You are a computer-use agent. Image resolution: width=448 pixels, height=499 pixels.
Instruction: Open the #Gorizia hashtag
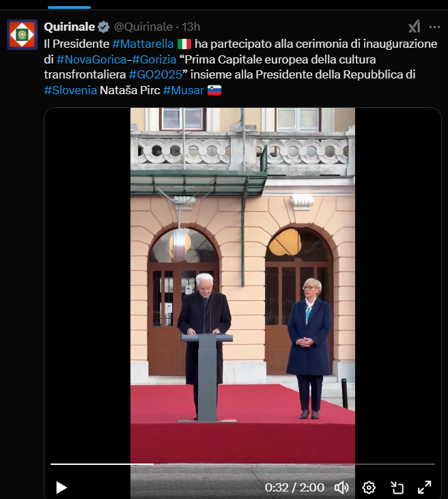click(x=154, y=59)
